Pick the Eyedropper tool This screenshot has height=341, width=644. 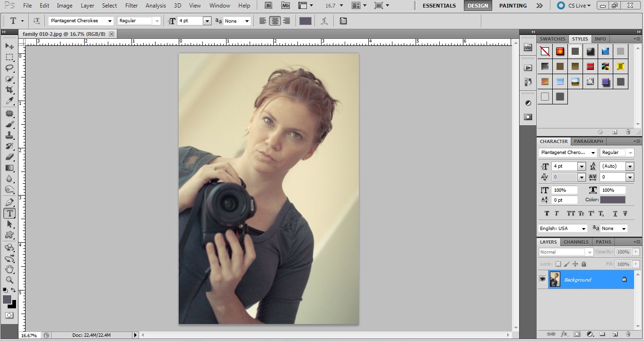coord(9,101)
